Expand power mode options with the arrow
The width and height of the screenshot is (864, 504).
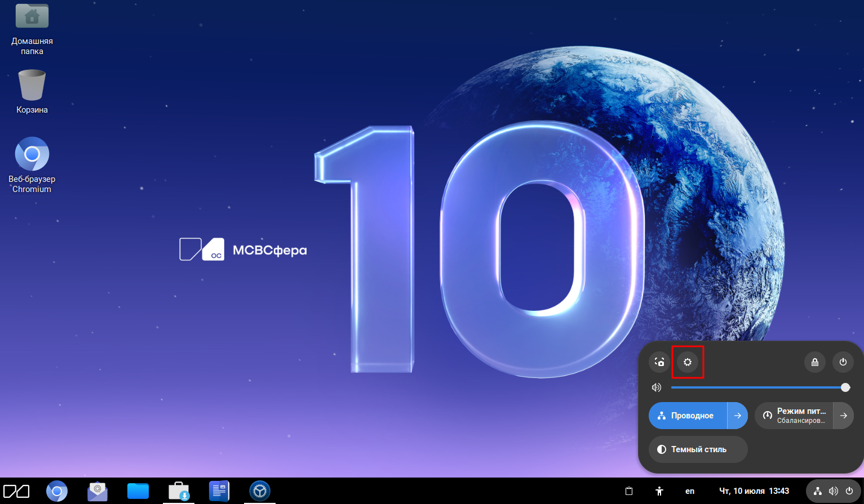coord(843,416)
